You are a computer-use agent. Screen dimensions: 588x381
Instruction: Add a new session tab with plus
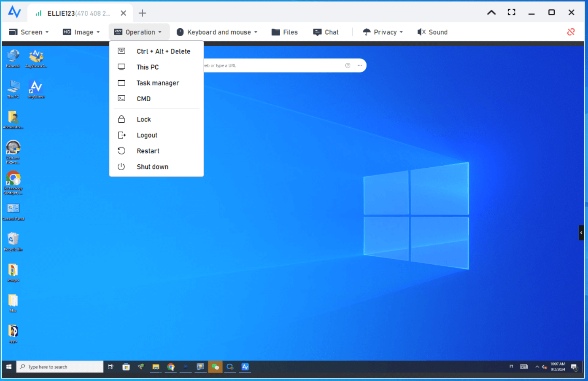point(142,13)
